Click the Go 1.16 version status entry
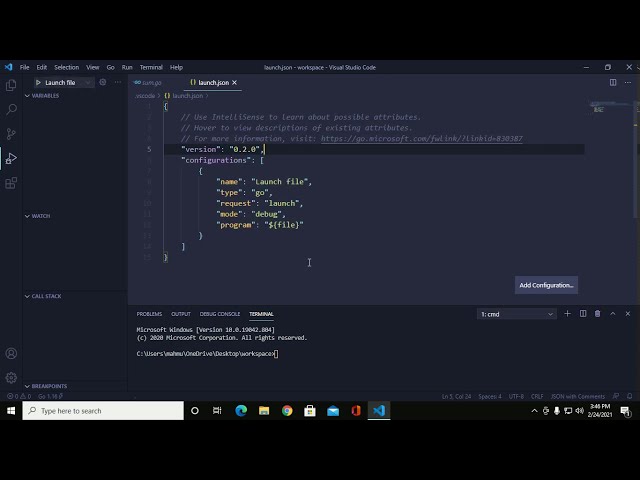The width and height of the screenshot is (640, 480). [50, 396]
